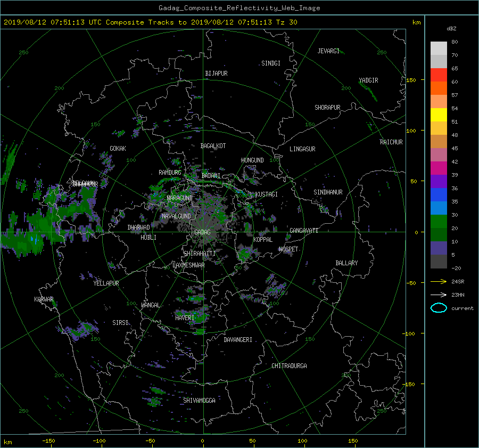
Task: Select the dark green 20 dBZ swatch
Action: [x=439, y=234]
